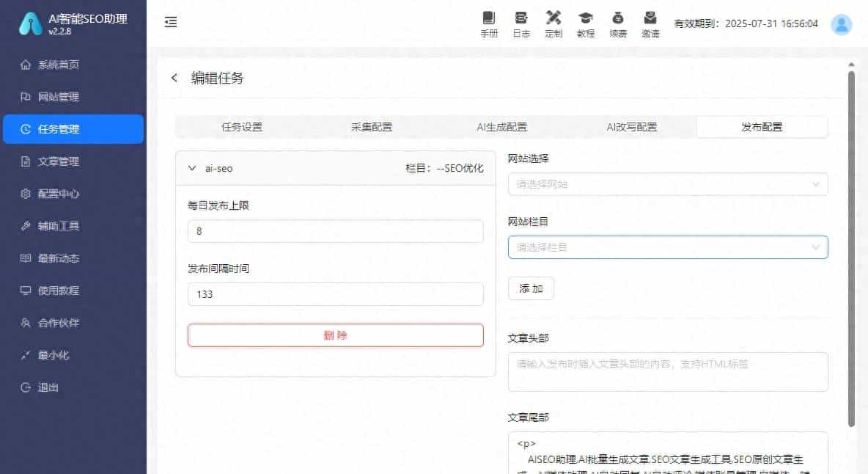
Task: Open the 网站选择 website selector dropdown
Action: [x=667, y=184]
